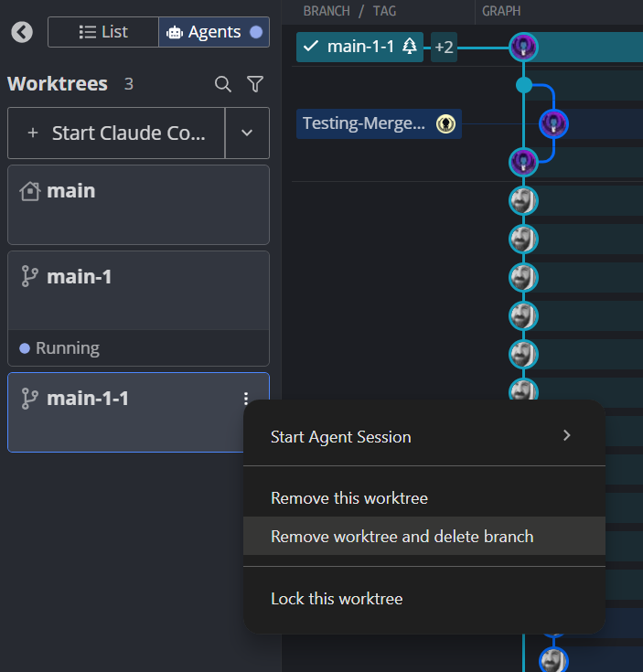The width and height of the screenshot is (643, 672).
Task: Open worktree filter funnel icon
Action: [255, 84]
